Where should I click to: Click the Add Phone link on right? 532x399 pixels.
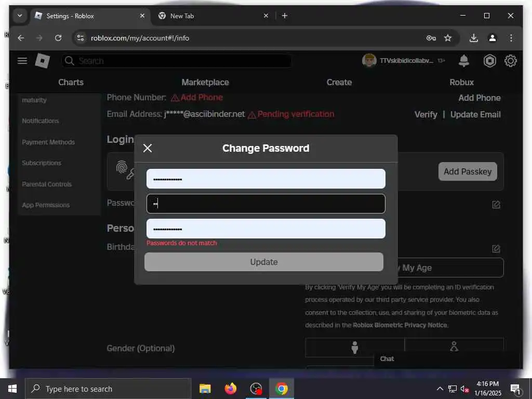(480, 98)
